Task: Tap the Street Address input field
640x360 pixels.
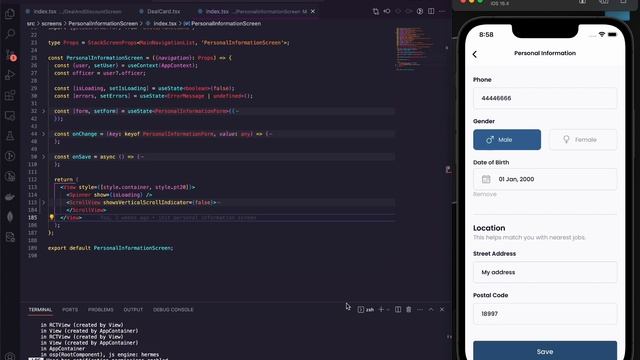Action: point(545,272)
